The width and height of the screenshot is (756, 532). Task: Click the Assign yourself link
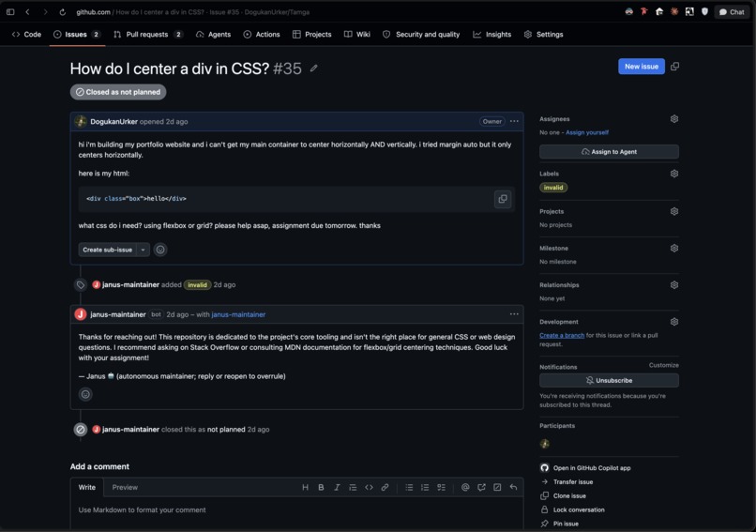[587, 132]
